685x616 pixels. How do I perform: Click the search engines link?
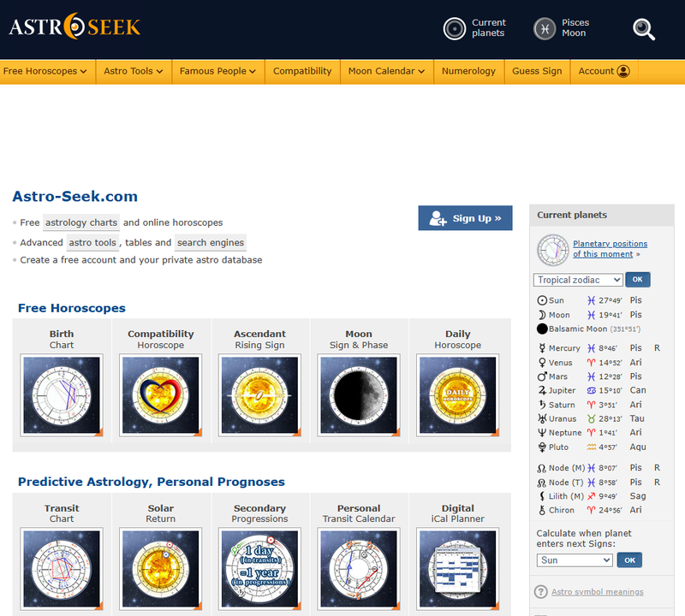tap(211, 243)
